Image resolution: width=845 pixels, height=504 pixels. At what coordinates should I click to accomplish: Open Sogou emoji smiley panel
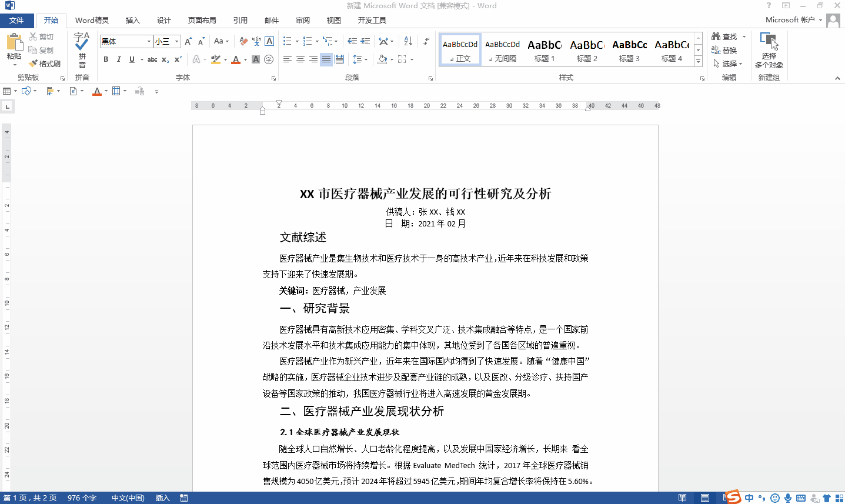pyautogui.click(x=775, y=498)
